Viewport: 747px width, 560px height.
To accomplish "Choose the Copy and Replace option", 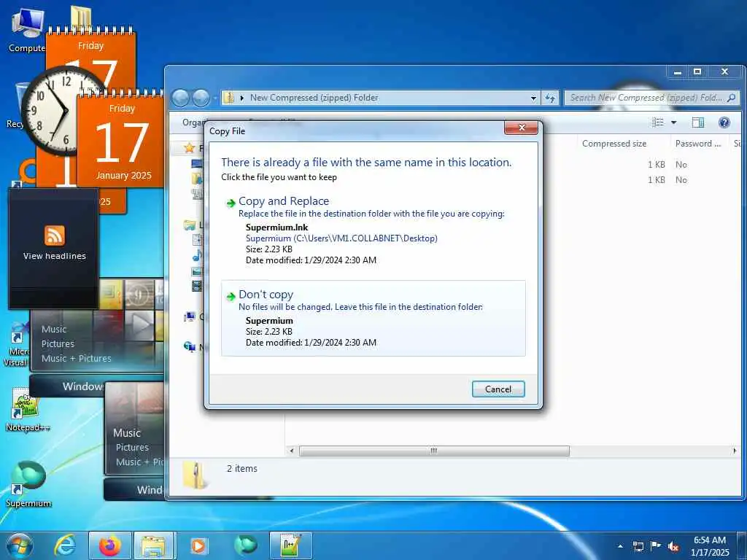I will (x=373, y=230).
